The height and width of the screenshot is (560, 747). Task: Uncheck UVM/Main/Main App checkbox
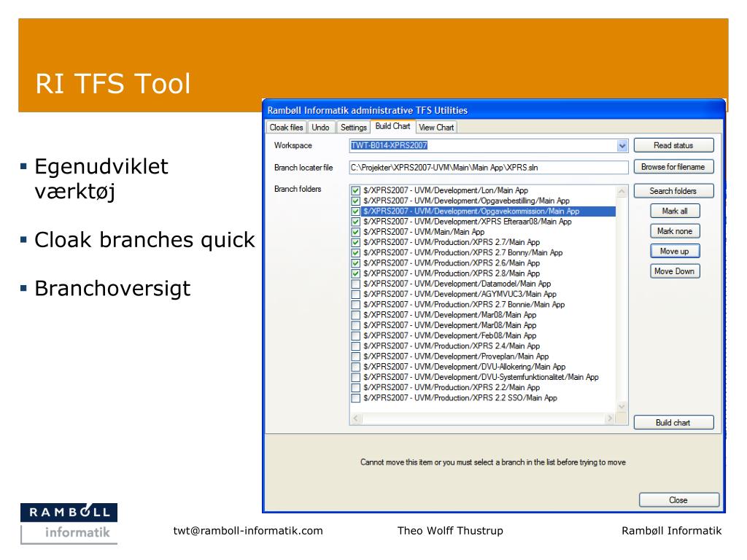[x=355, y=232]
